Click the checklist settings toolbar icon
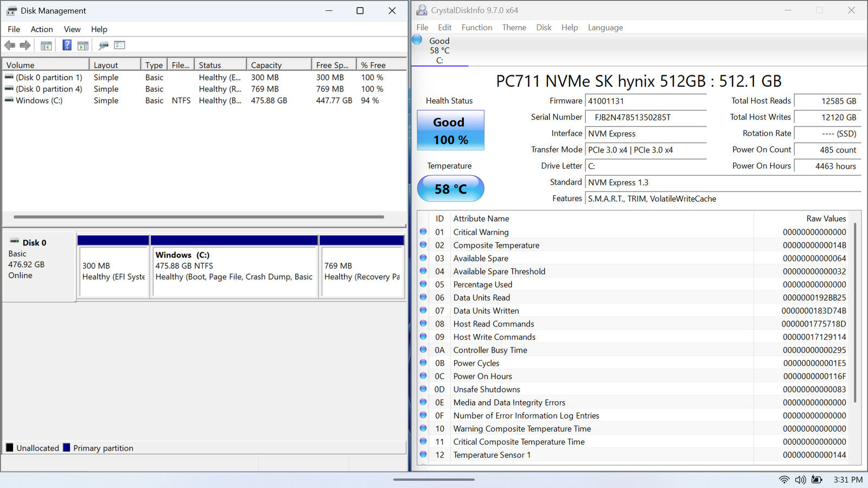Viewport: 868px width, 488px height. pos(119,46)
